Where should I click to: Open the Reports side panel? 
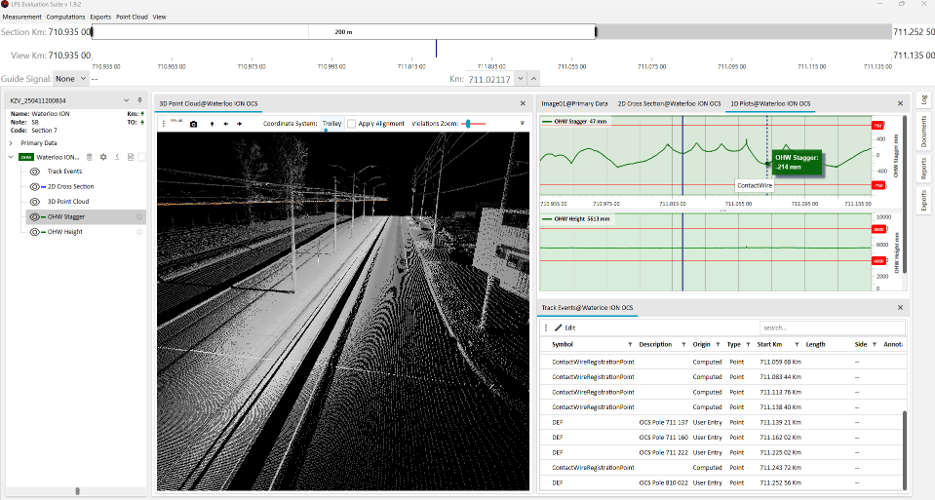tap(924, 167)
